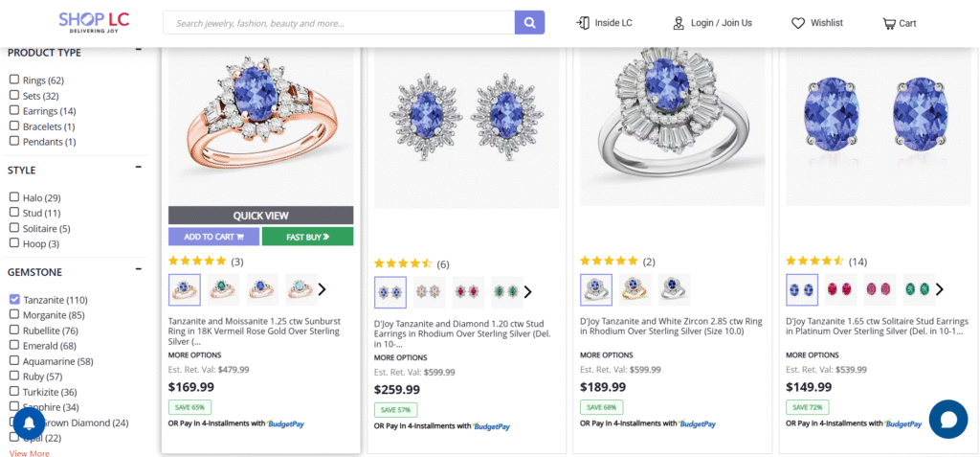Check the Rings product type filter
The height and width of the screenshot is (457, 980).
[14, 80]
